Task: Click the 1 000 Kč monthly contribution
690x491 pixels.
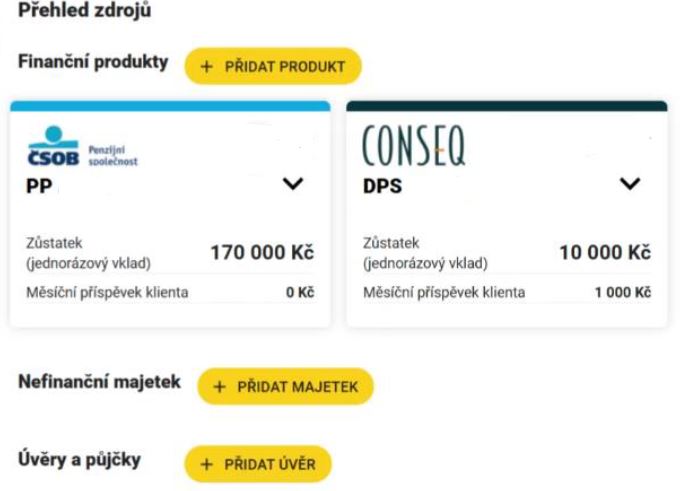Action: [x=623, y=293]
